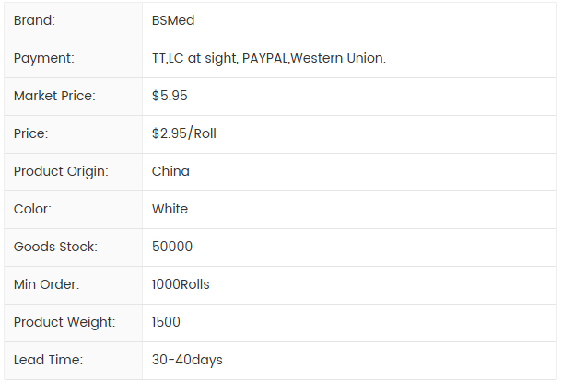
Task: Click the Brand label cell
Action: coord(34,20)
